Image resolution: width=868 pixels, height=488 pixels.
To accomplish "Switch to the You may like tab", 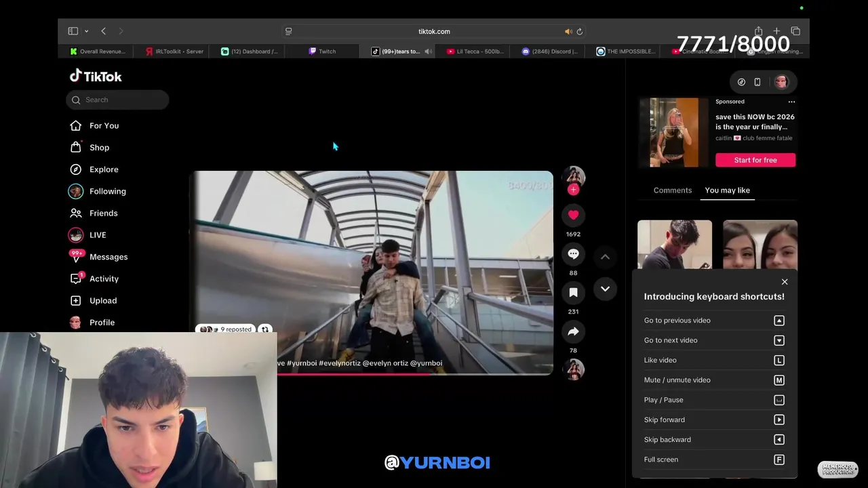I will [727, 190].
